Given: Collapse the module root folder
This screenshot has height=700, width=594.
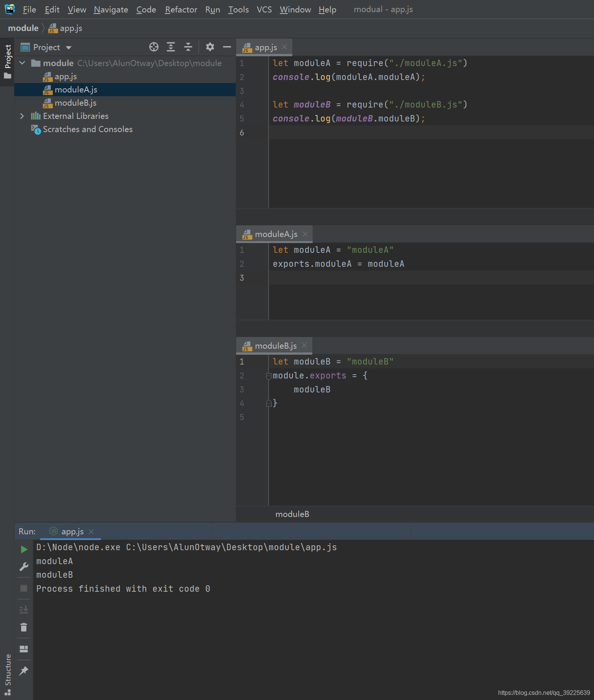Looking at the screenshot, I should tap(22, 63).
